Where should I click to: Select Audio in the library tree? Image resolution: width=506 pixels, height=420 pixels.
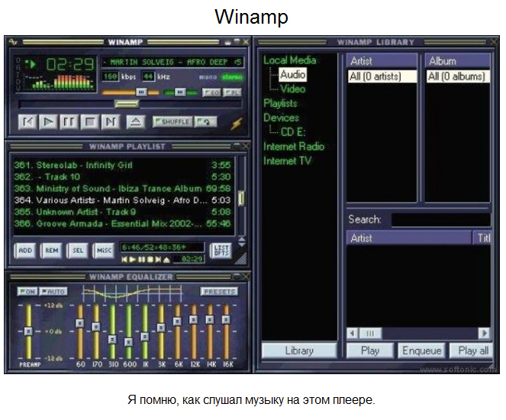tap(293, 75)
